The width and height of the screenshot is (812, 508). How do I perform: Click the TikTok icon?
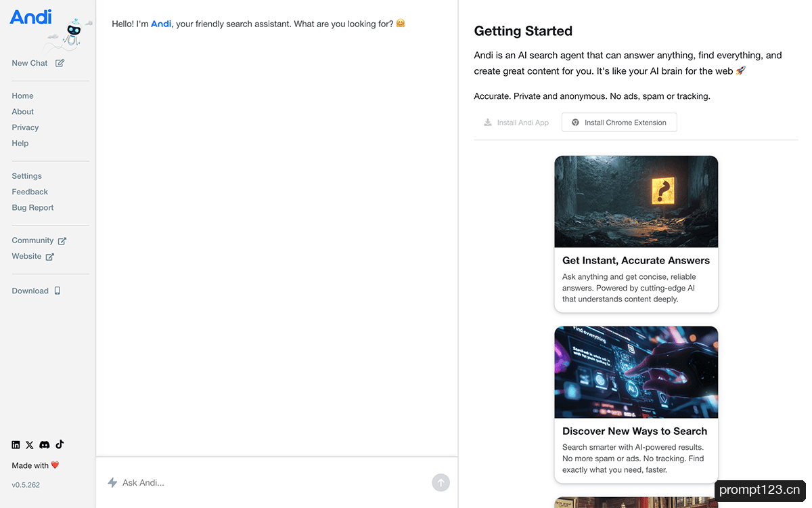coord(60,444)
